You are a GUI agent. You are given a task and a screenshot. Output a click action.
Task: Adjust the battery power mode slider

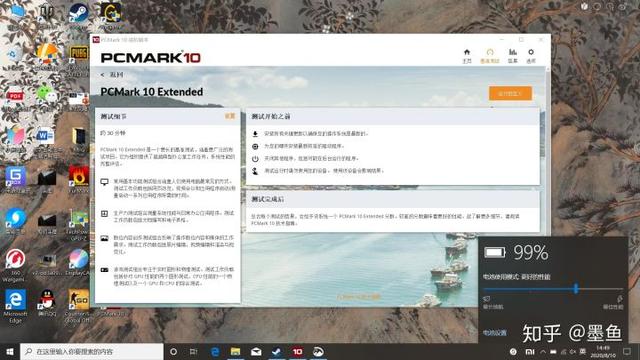coord(576,289)
